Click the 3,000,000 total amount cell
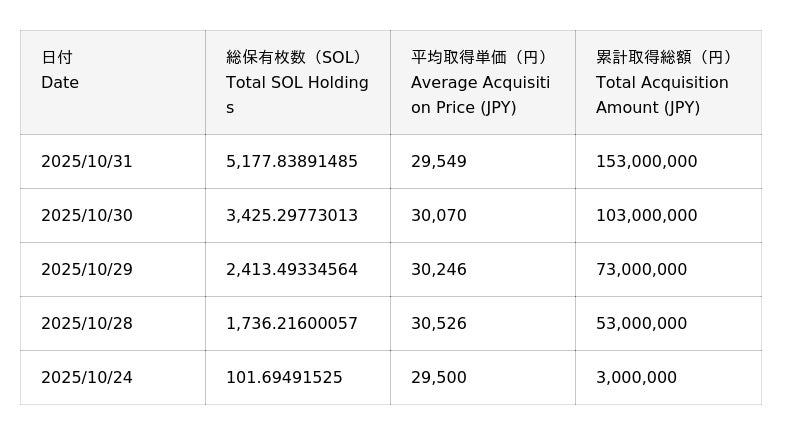800x435 pixels. 637,378
